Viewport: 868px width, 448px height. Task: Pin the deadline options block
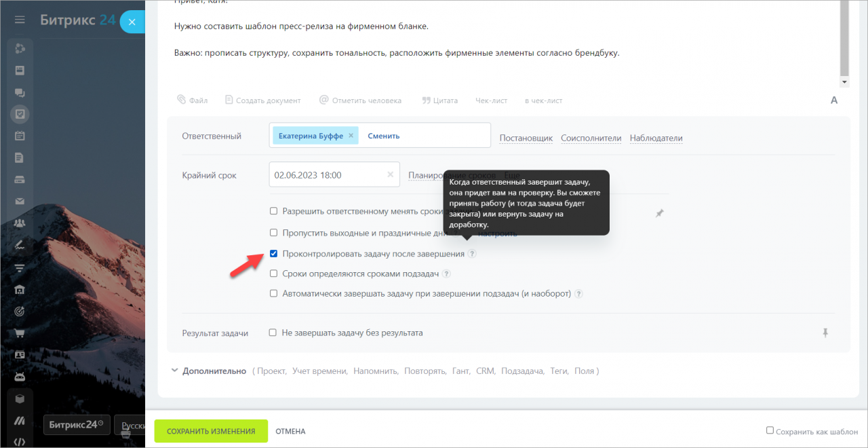point(659,213)
